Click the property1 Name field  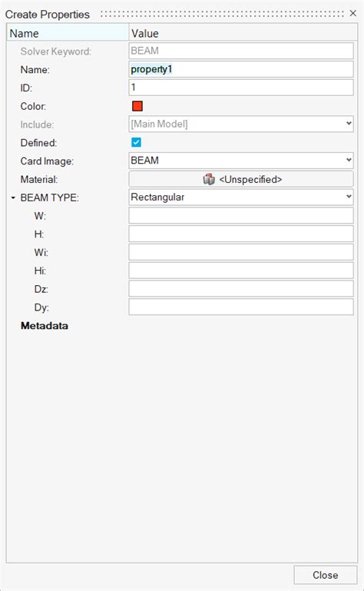(241, 69)
